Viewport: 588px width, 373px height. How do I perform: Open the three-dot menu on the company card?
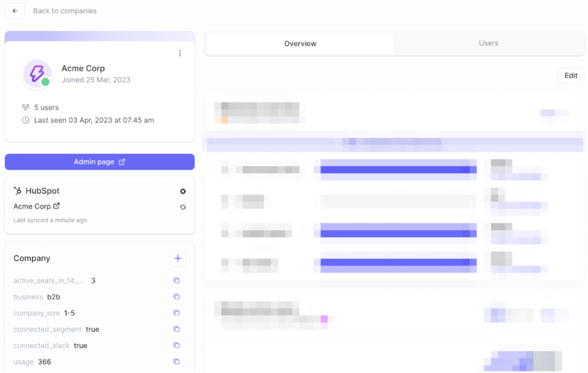coord(180,53)
